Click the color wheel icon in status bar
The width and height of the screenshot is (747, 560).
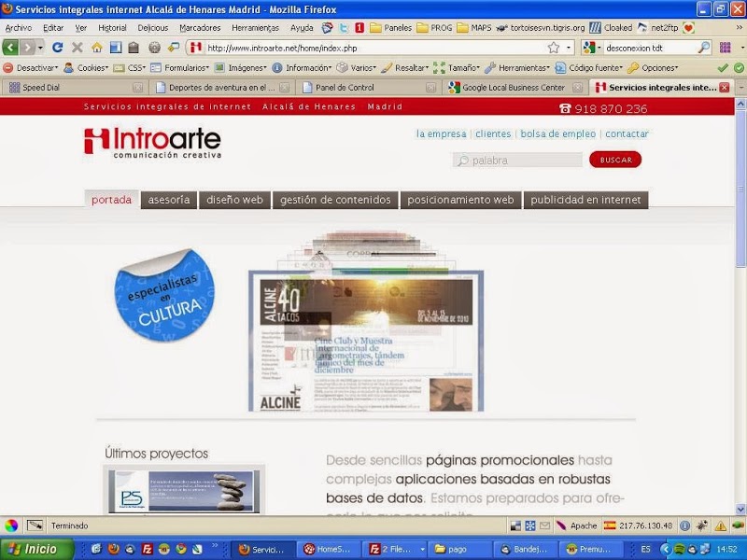(x=11, y=525)
